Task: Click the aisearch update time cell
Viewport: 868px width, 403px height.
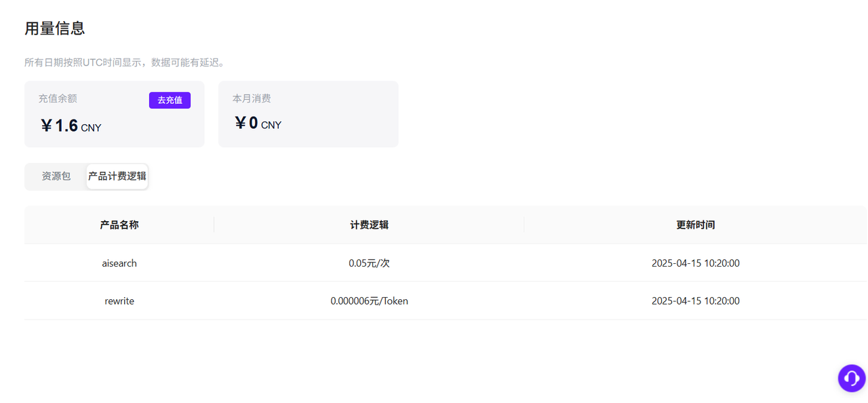Action: click(x=695, y=263)
